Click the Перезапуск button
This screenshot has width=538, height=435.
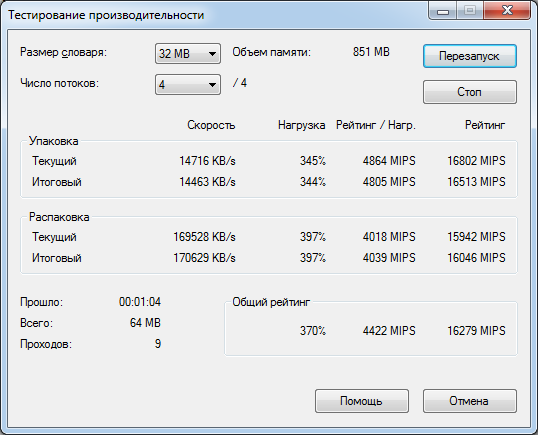(470, 56)
